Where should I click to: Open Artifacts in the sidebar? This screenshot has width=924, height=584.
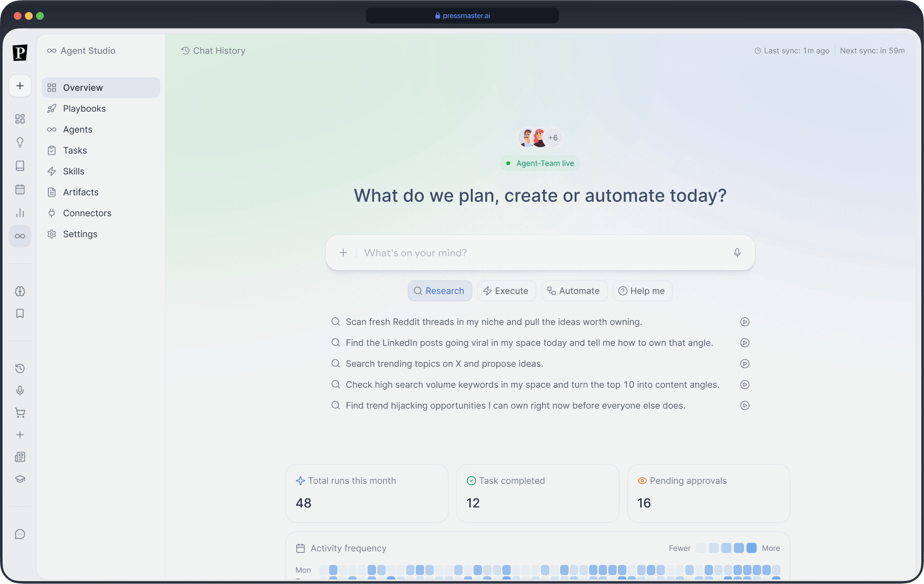[101, 192]
